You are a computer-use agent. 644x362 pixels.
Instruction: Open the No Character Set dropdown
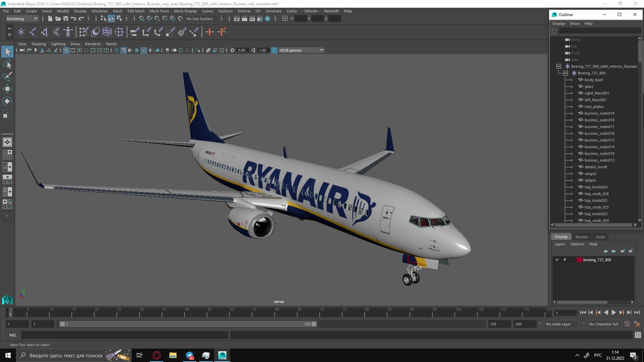point(604,324)
